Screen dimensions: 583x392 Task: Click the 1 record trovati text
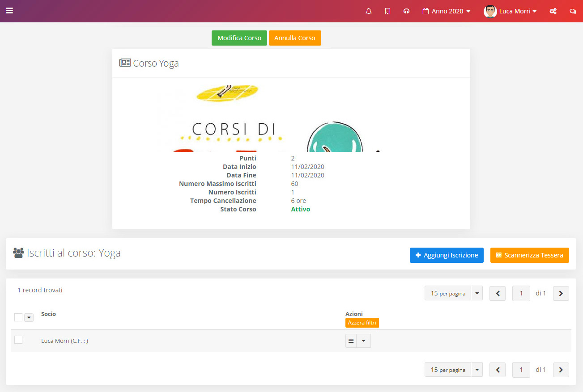40,290
